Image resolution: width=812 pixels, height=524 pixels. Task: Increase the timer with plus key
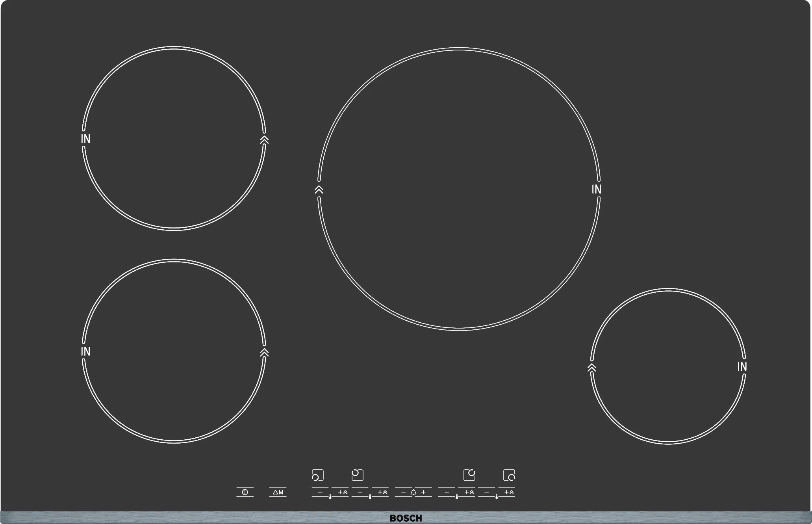pyautogui.click(x=423, y=492)
